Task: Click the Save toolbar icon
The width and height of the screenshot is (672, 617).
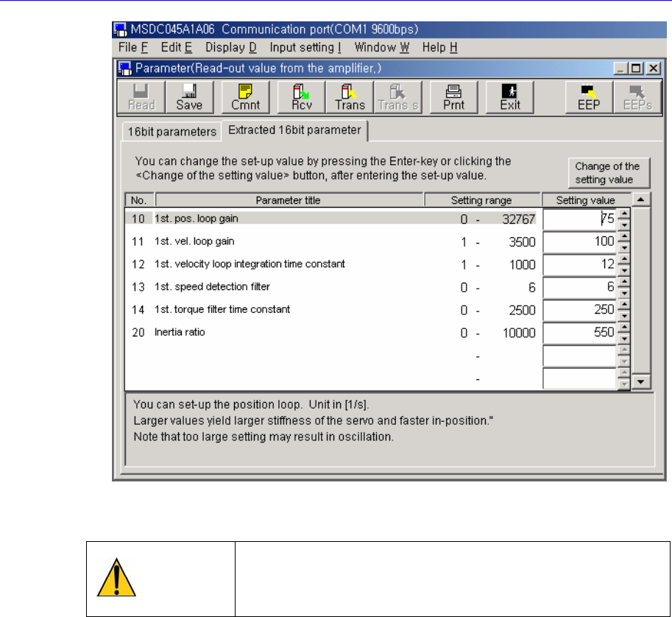Action: 189,97
